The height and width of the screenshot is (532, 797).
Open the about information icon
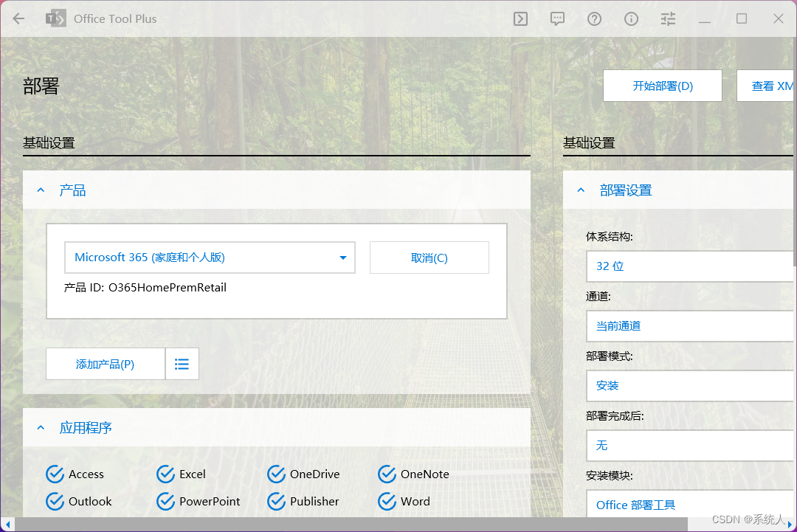point(631,18)
